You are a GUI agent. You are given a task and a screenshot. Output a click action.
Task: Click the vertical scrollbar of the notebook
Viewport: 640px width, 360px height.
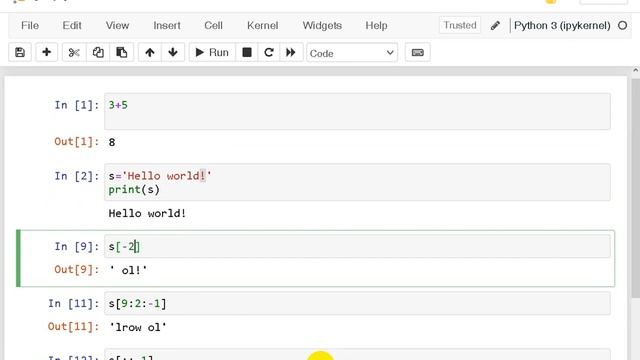[636, 188]
